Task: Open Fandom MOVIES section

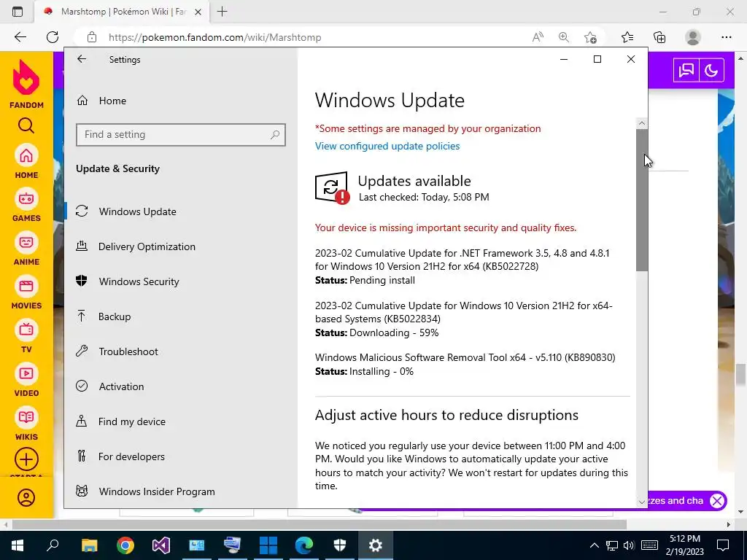Action: click(x=26, y=293)
